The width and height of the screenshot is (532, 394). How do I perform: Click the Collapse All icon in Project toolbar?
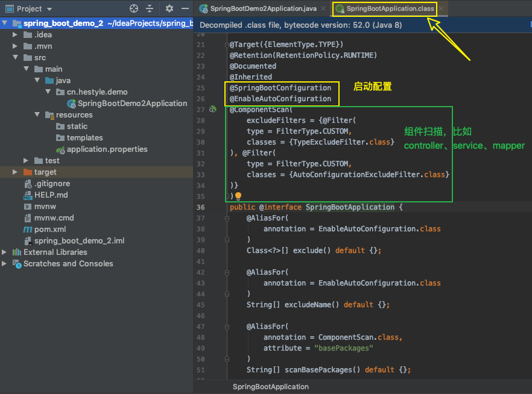click(149, 9)
